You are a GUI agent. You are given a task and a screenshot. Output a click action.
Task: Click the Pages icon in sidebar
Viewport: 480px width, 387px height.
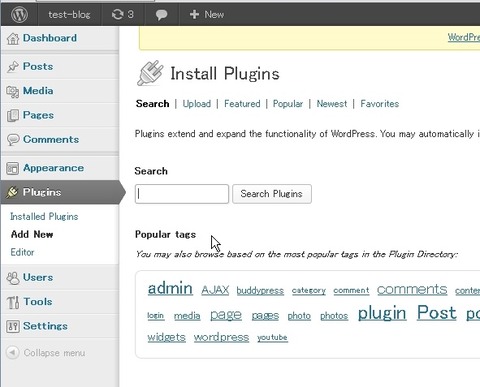click(13, 116)
